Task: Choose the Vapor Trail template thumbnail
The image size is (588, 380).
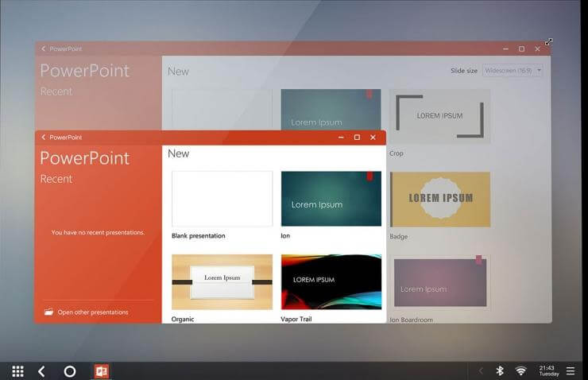Action: click(x=331, y=281)
